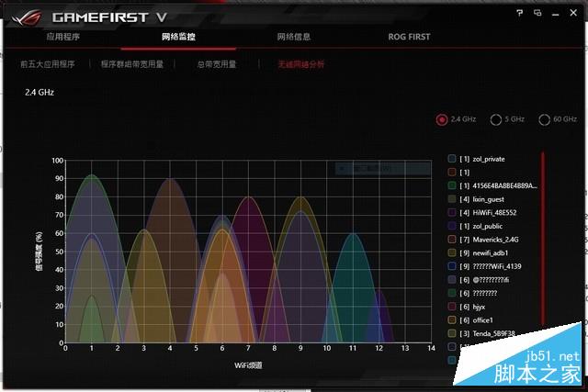Select the 2.4 GHz radio button
The height and width of the screenshot is (392, 588).
442,119
